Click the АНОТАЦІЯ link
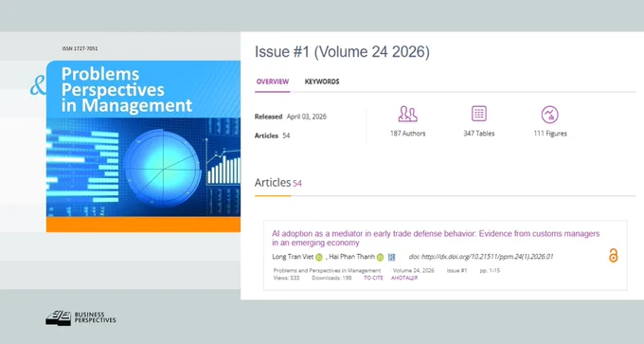This screenshot has width=644, height=344. 404,279
